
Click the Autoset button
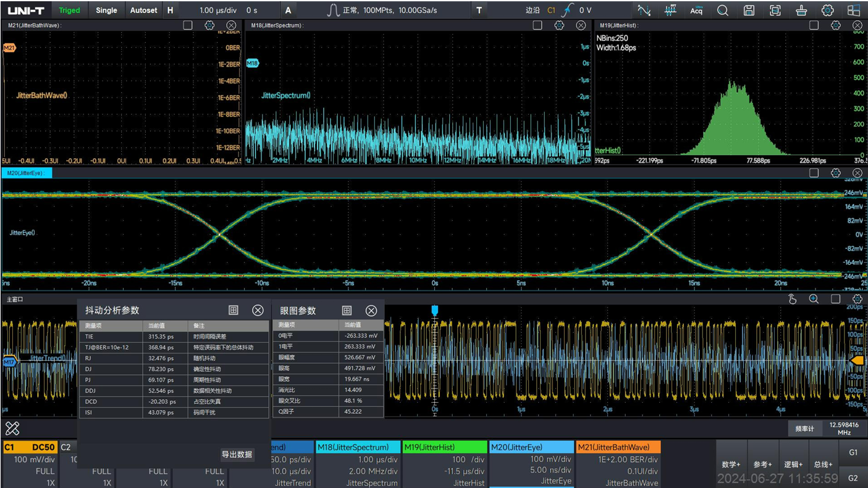click(143, 10)
